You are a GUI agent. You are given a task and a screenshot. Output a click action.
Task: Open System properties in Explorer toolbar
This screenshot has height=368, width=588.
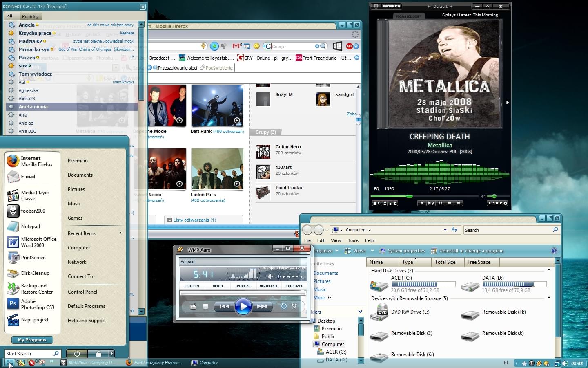click(402, 251)
